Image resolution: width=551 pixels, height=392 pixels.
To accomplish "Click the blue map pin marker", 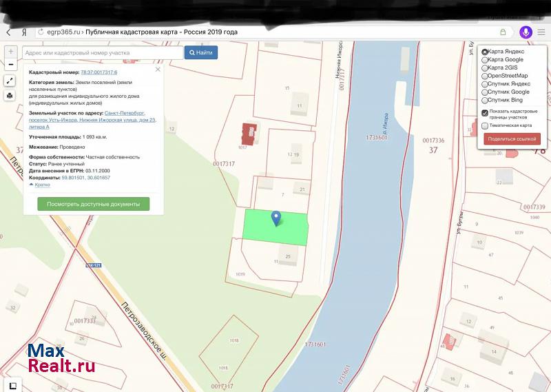I will [x=277, y=219].
